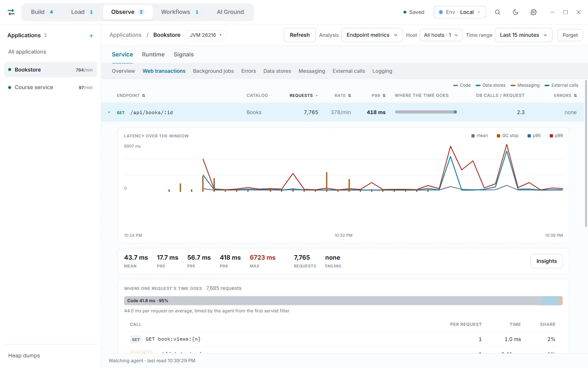588x368 pixels.
Task: Sort by Endpoint column sort icon
Action: point(144,96)
